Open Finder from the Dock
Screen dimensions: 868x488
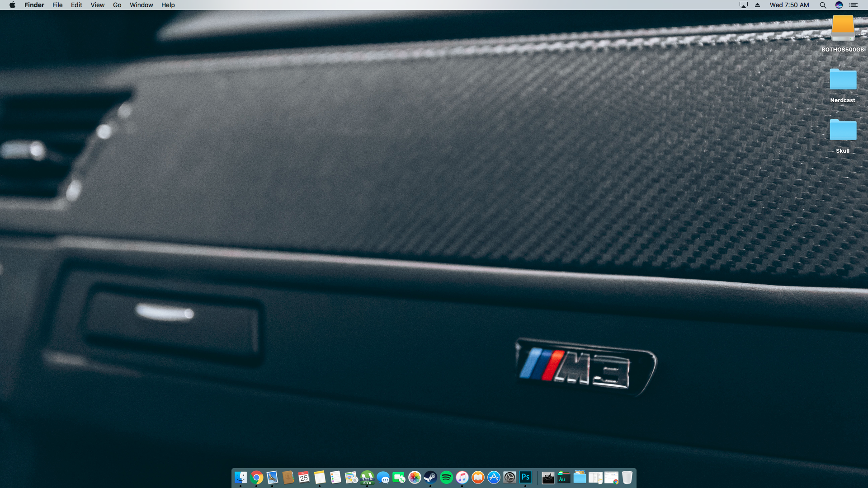pyautogui.click(x=241, y=477)
